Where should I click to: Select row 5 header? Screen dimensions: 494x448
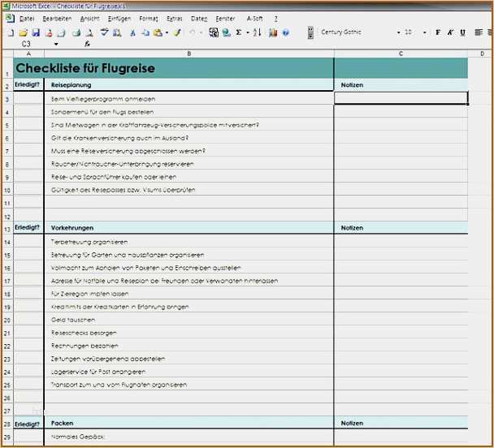pos(7,125)
